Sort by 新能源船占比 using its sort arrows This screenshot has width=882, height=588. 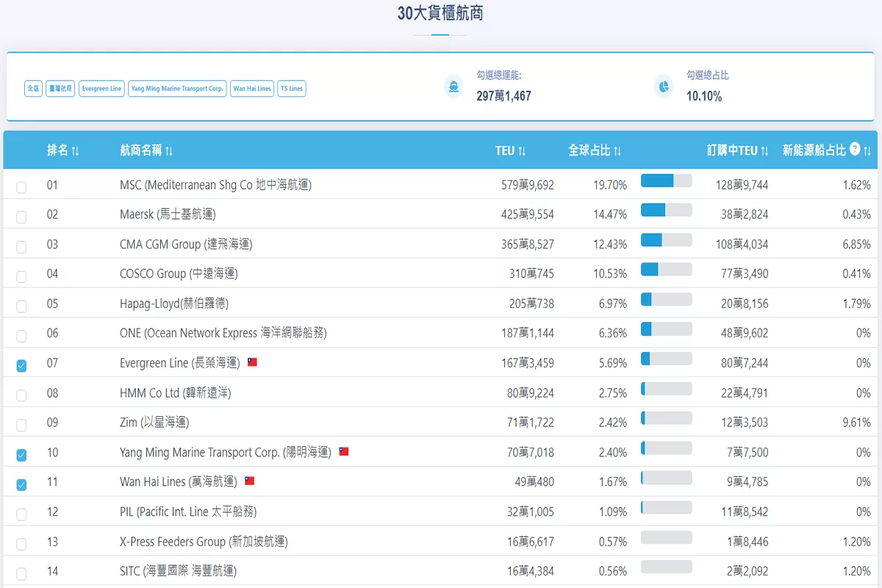coord(867,151)
